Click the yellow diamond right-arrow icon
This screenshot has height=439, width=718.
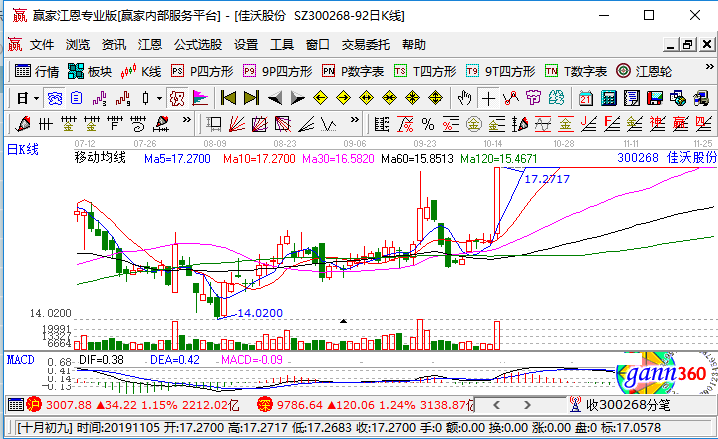343,98
